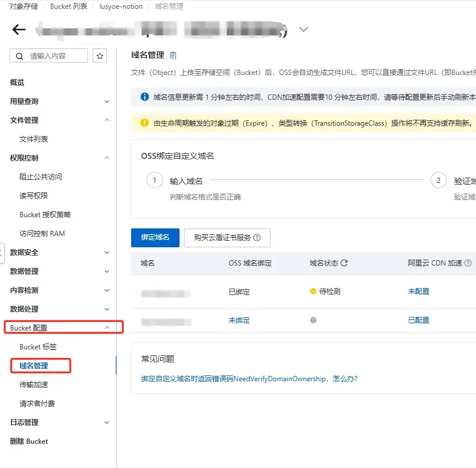The image size is (476, 468).
Task: Expand the 数据安全 section
Action: (107, 253)
